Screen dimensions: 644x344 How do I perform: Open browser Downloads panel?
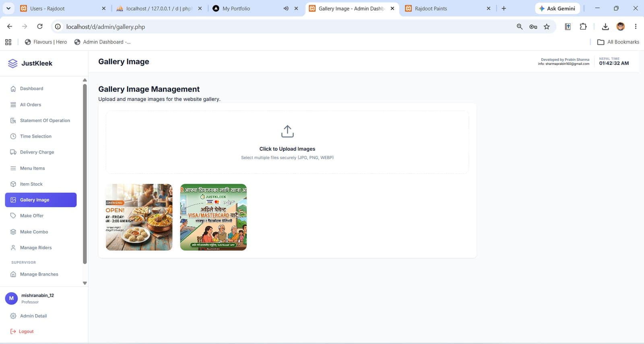pyautogui.click(x=605, y=27)
